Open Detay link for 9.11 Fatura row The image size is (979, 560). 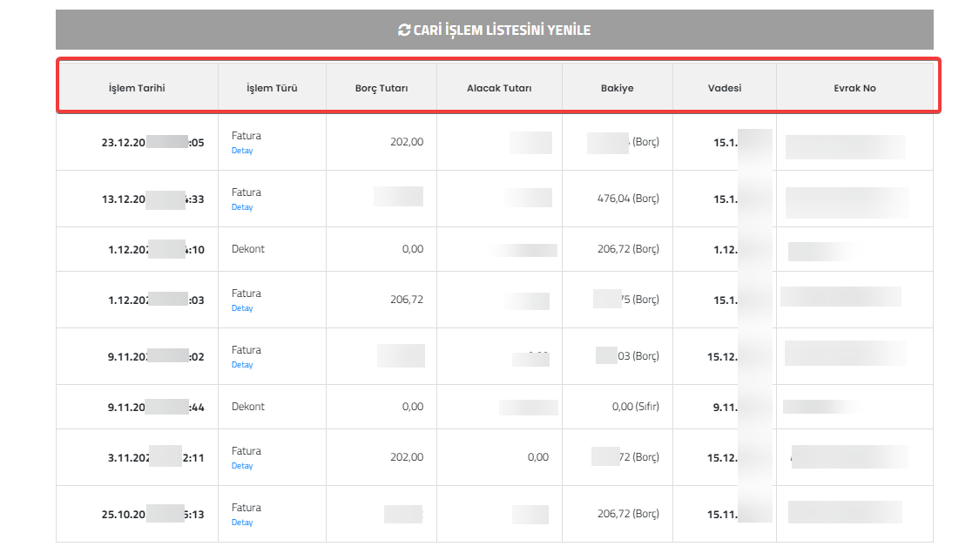click(x=242, y=365)
